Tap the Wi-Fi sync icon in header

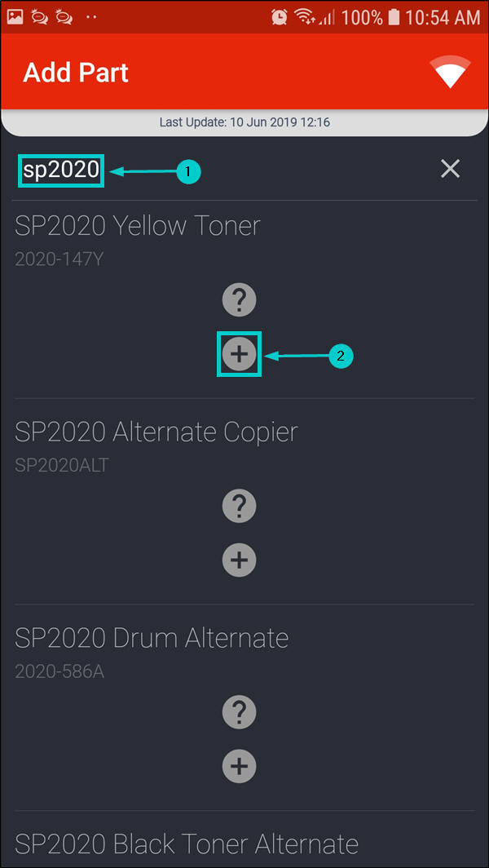click(451, 73)
